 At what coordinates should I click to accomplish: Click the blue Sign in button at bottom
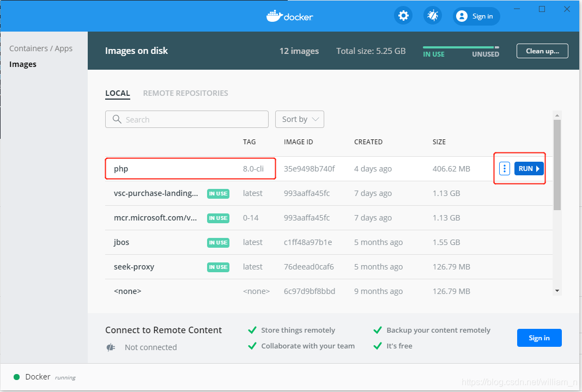[539, 338]
